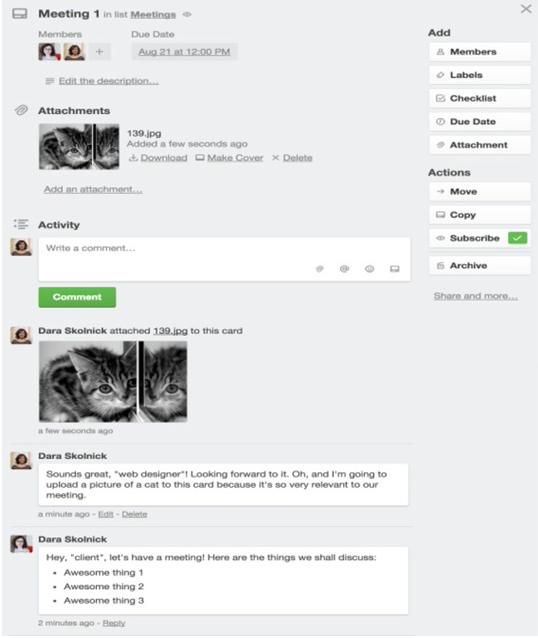This screenshot has width=538, height=638.
Task: Download the 139.jpg attachment
Action: click(x=158, y=158)
